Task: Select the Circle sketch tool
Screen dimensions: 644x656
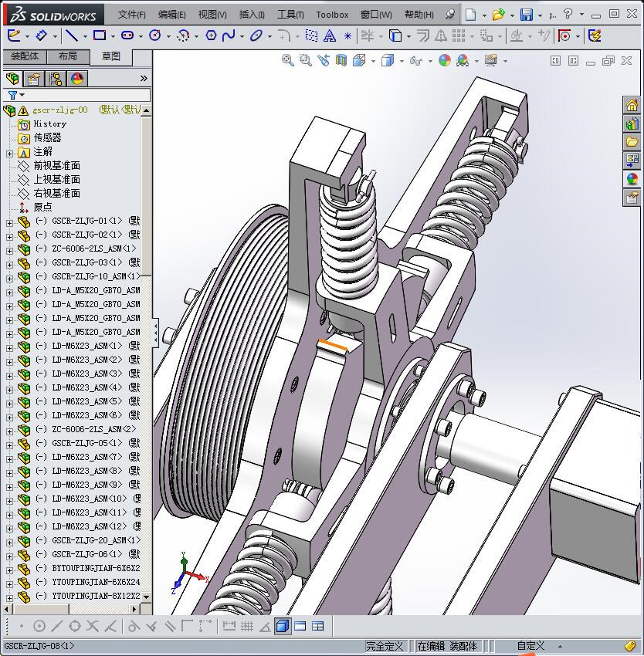Action: [x=155, y=36]
